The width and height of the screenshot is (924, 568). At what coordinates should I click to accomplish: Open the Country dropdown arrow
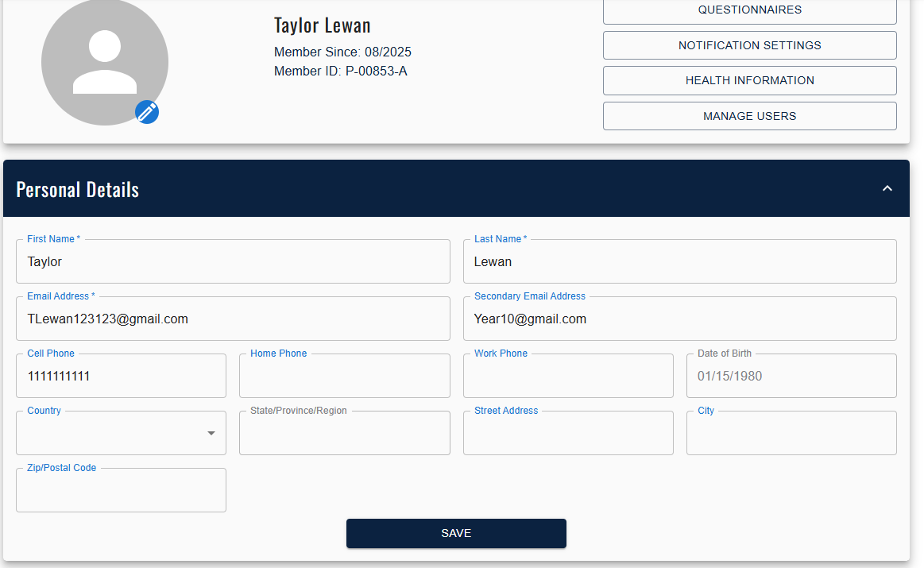pos(211,433)
